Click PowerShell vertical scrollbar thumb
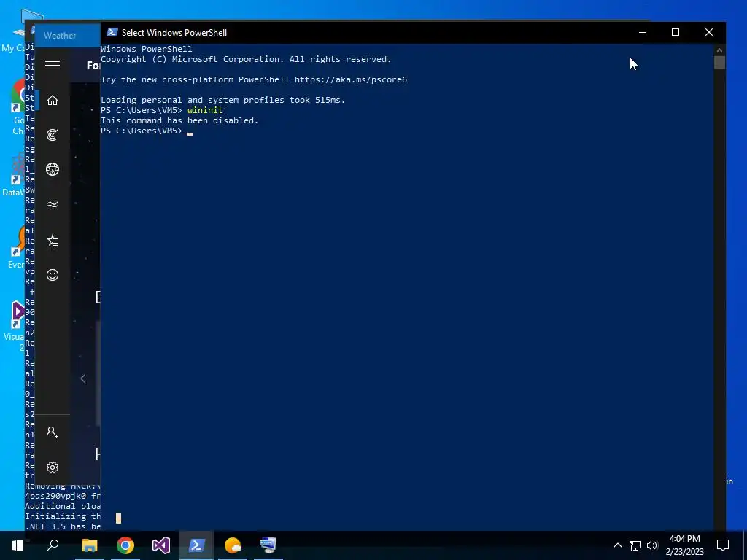The width and height of the screenshot is (747, 560). (719, 63)
